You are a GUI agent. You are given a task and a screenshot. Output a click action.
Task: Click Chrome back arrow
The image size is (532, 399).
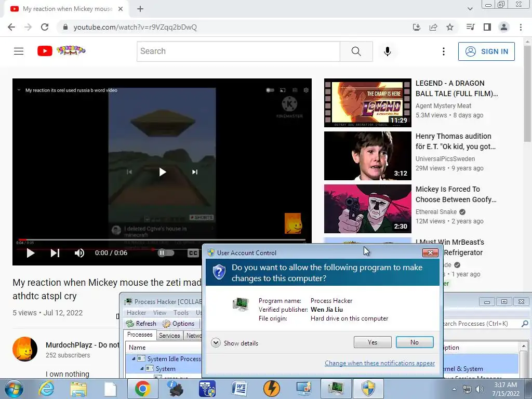(11, 27)
